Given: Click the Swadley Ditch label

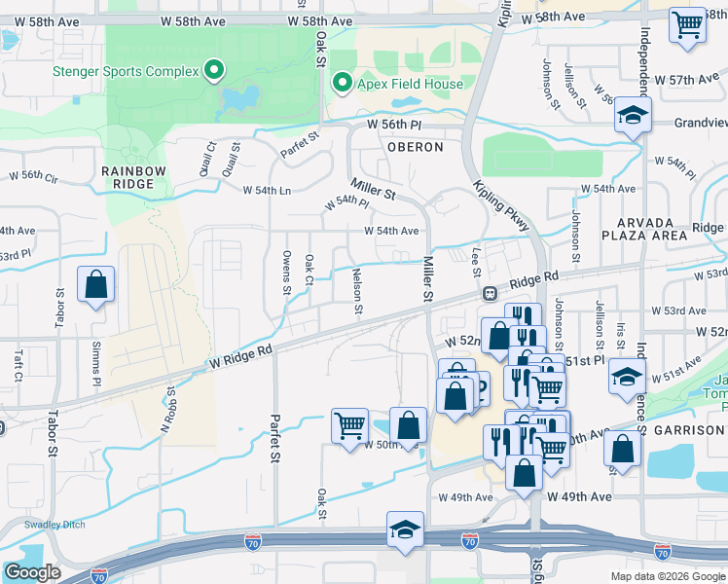Looking at the screenshot, I should 55,525.
